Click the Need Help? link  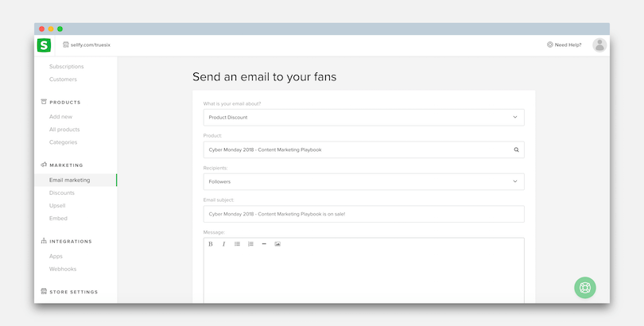568,45
